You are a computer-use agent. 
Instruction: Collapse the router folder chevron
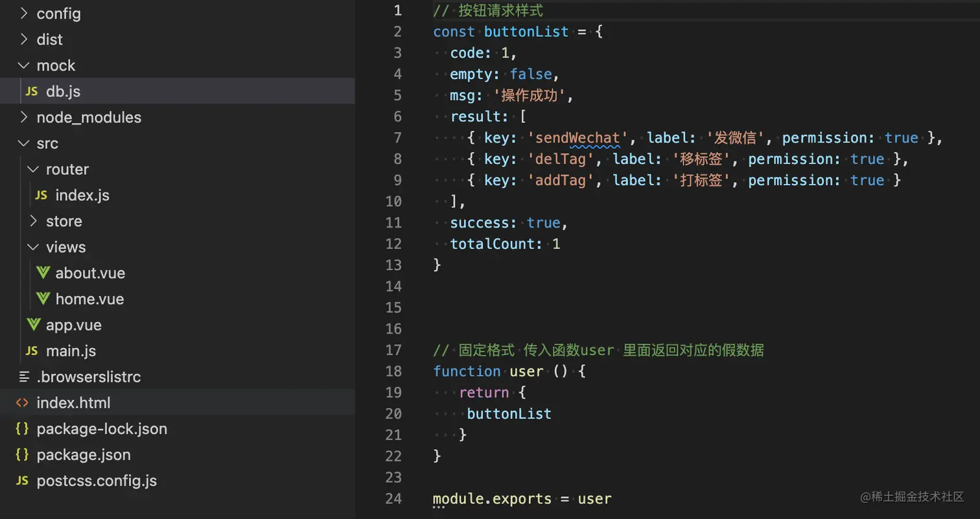click(x=33, y=169)
